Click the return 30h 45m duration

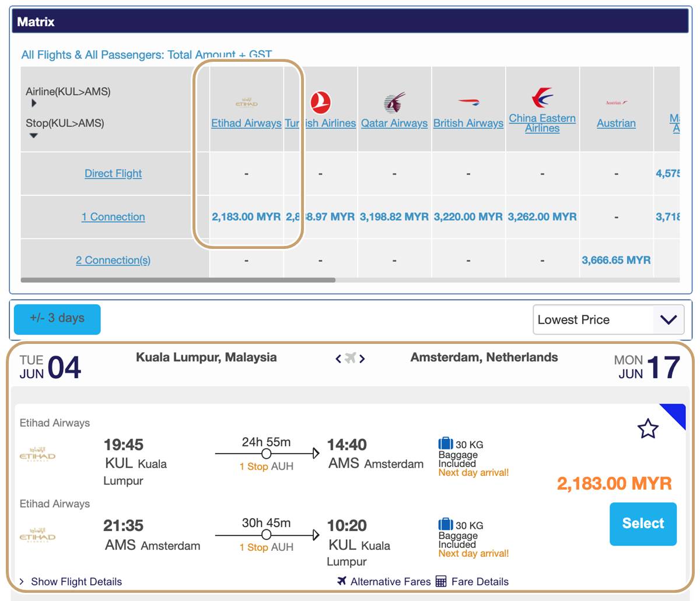(266, 523)
